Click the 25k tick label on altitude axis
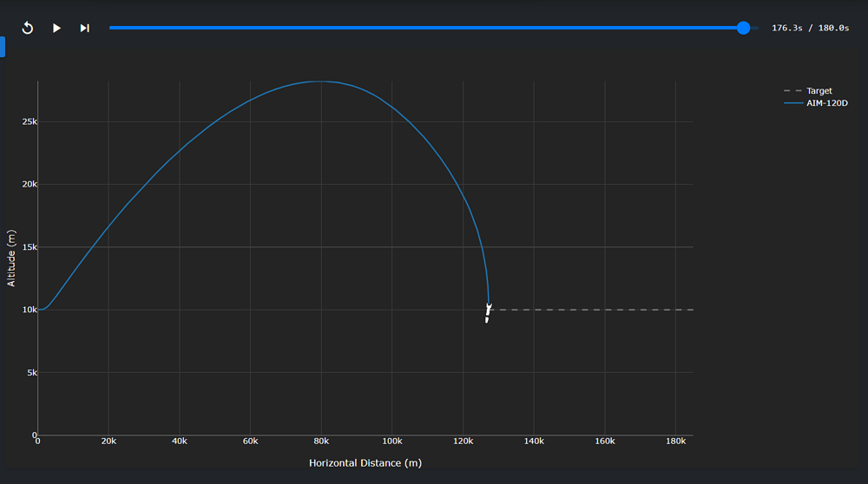Viewport: 868px width, 484px height. [29, 121]
